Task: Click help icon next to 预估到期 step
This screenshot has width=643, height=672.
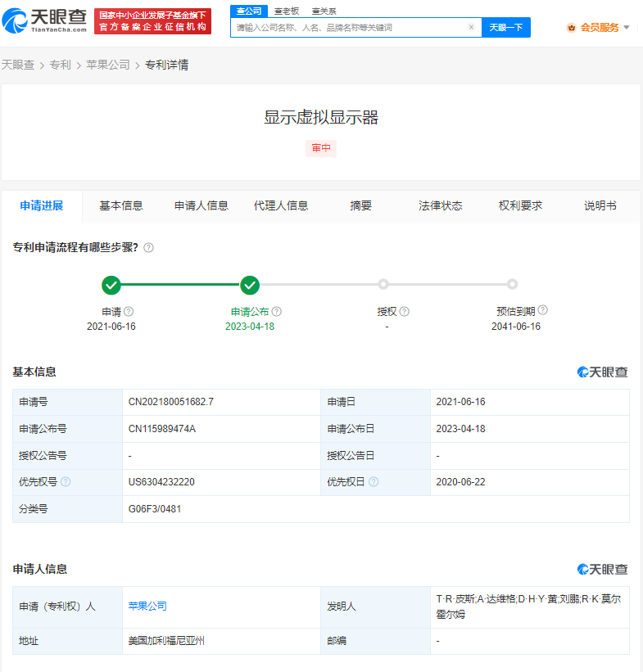Action: 542,310
